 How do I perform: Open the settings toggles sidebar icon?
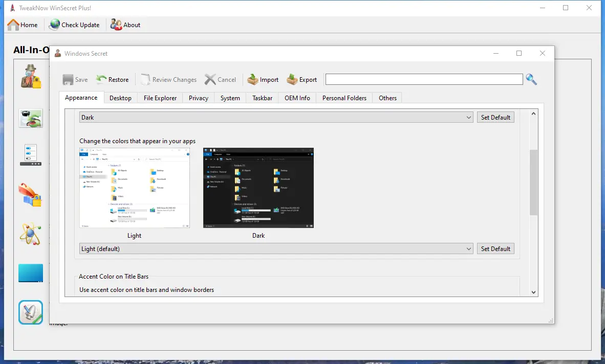pyautogui.click(x=31, y=155)
